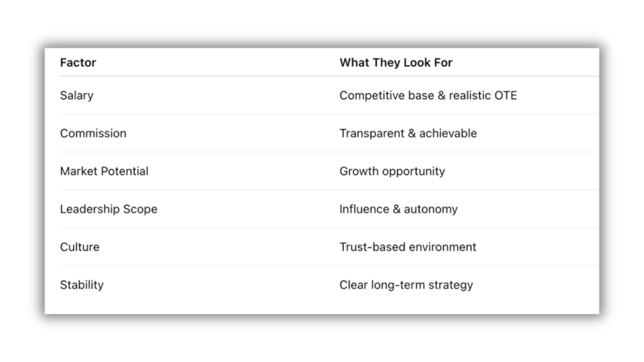The height and width of the screenshot is (362, 644).
Task: Select the "Leadership Scope" row label
Action: click(109, 209)
